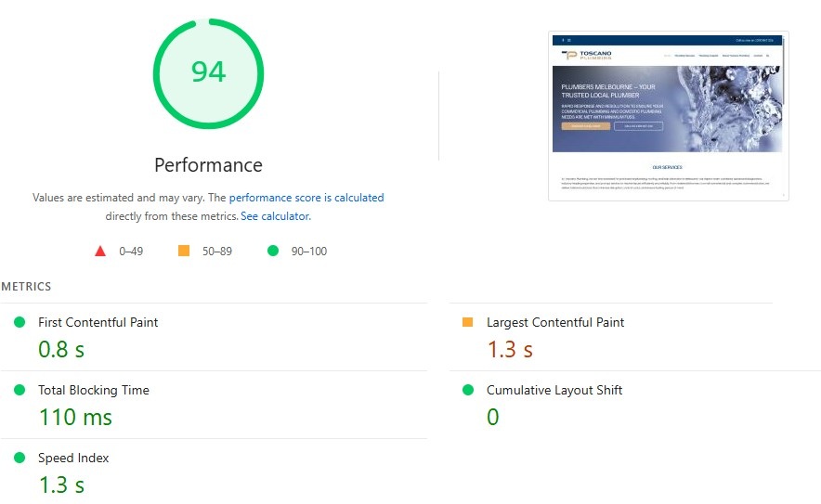Click the green dot beside Speed Index
The width and height of the screenshot is (821, 504).
[x=20, y=458]
